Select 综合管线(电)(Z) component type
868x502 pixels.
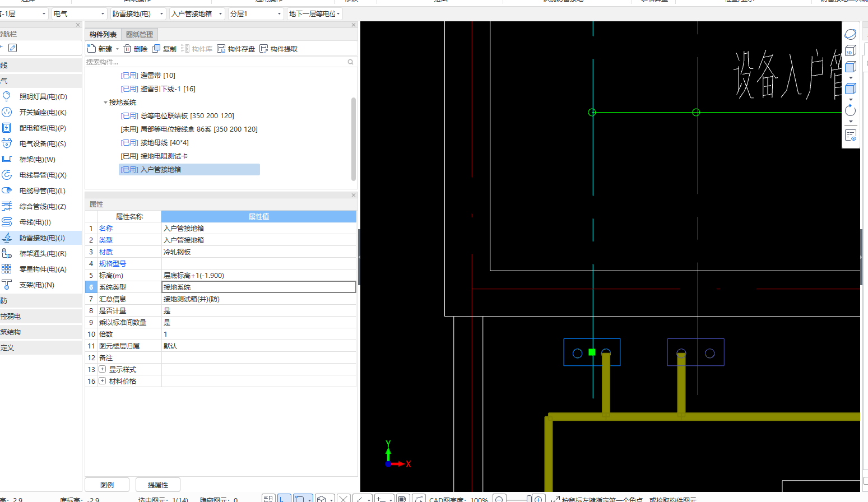41,206
